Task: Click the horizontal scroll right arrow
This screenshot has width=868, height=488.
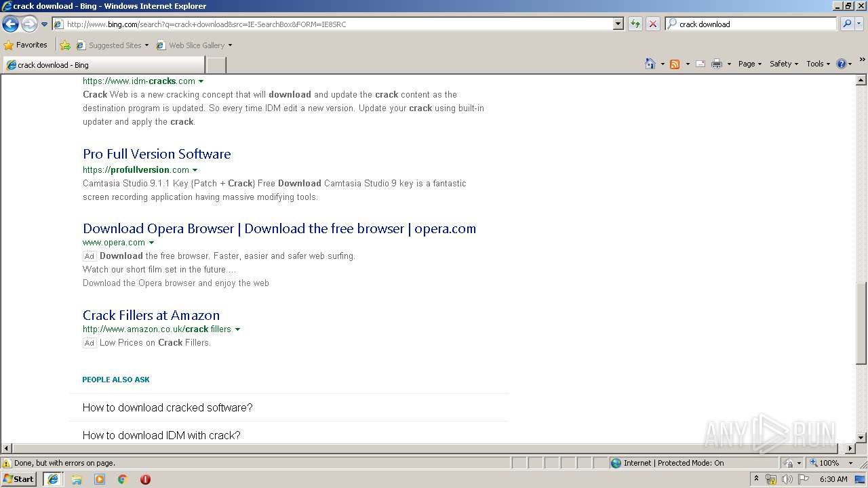Action: point(850,449)
